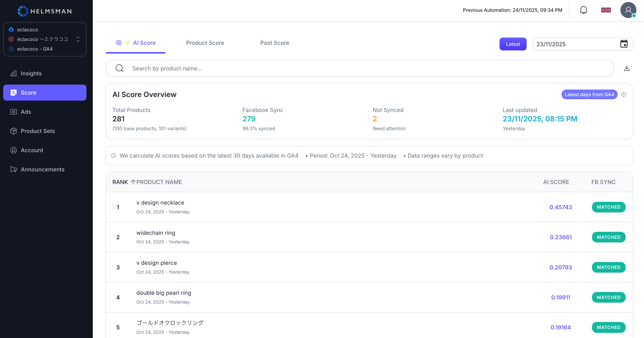Click the download export icon
The height and width of the screenshot is (338, 644).
tap(626, 68)
